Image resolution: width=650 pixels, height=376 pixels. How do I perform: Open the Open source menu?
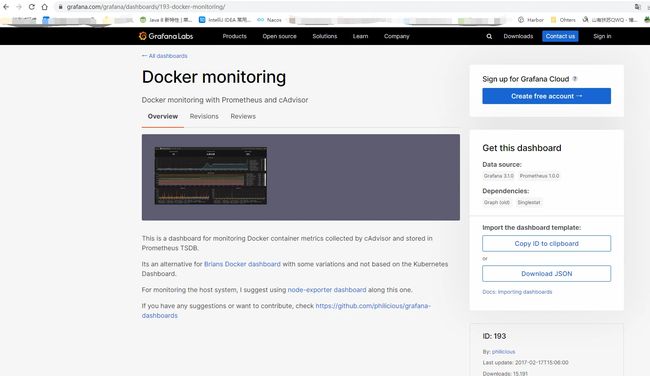(279, 36)
